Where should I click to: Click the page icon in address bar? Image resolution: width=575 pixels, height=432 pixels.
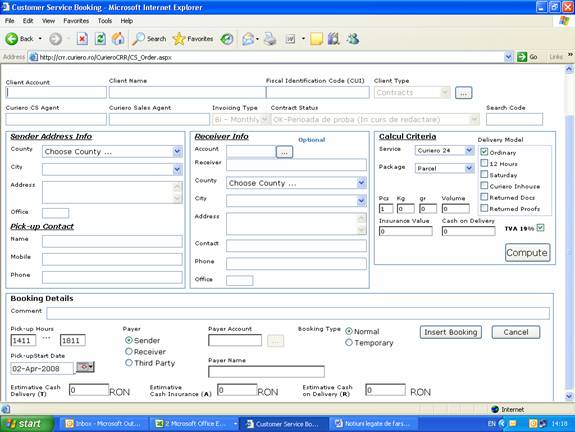click(x=33, y=57)
